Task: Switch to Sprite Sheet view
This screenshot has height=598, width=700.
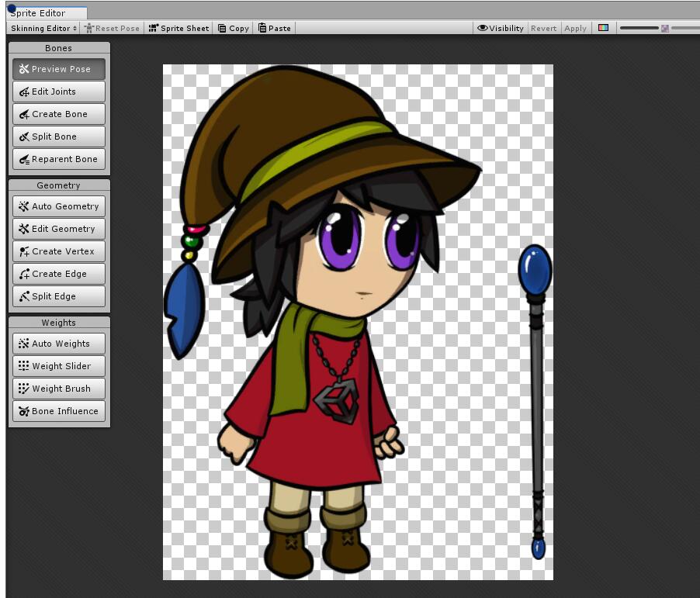Action: coord(178,28)
